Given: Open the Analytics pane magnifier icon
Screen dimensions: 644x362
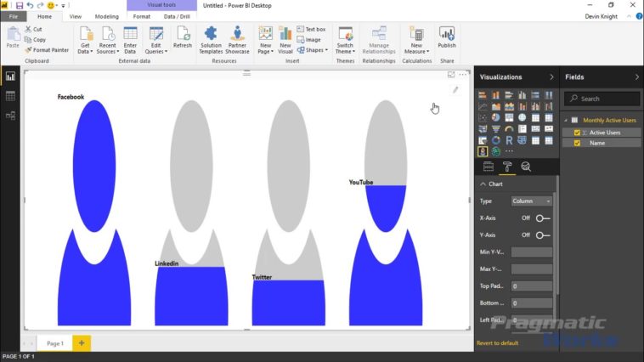Looking at the screenshot, I should pos(526,167).
